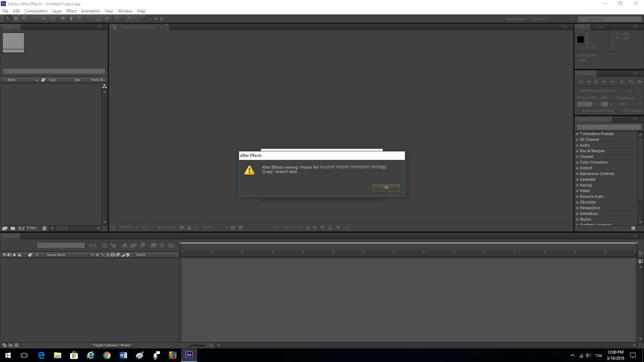Open the RAM Preview Options dropdown
The height and width of the screenshot is (362, 644).
631,91
